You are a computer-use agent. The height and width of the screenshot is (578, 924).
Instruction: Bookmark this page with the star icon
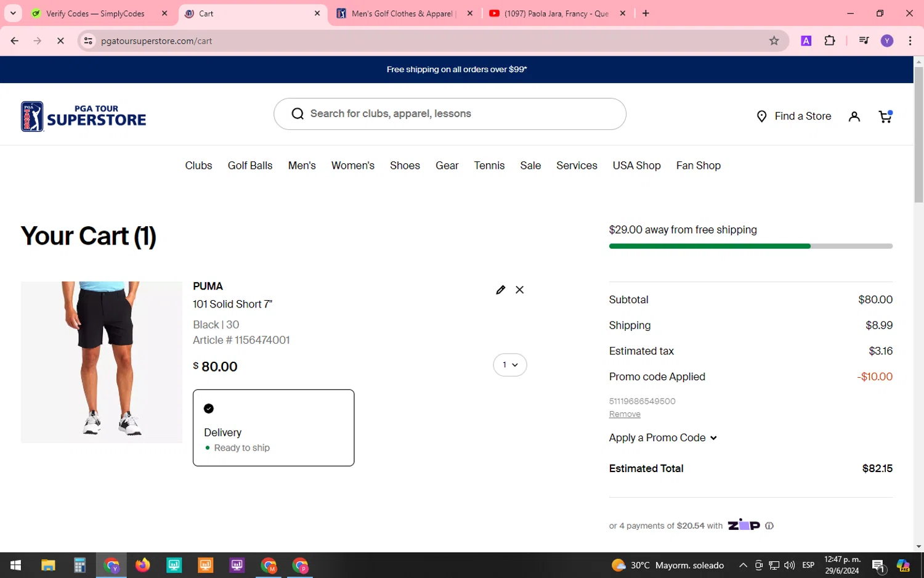774,41
